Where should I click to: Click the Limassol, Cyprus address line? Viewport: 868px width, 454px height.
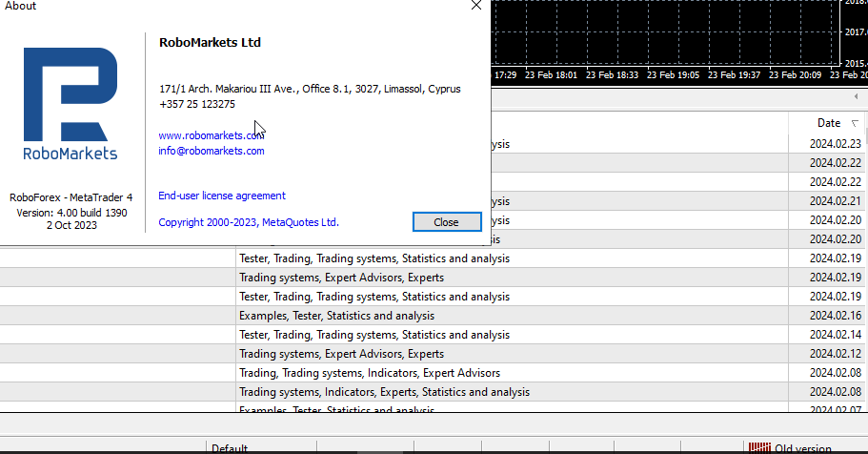[310, 89]
